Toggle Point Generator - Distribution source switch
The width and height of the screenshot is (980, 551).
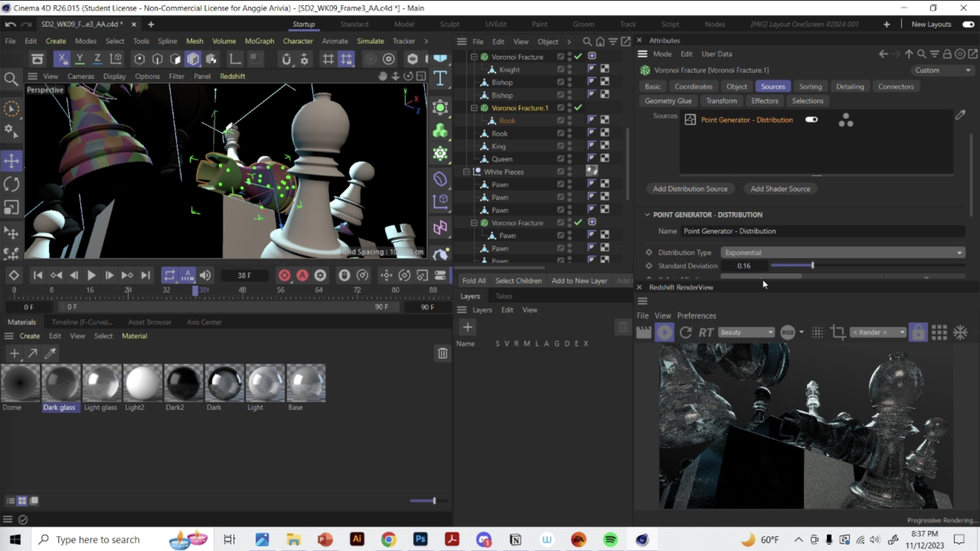coord(811,120)
